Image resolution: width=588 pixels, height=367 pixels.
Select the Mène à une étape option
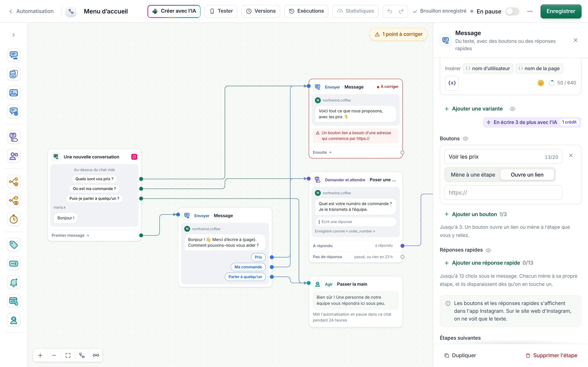tap(473, 175)
